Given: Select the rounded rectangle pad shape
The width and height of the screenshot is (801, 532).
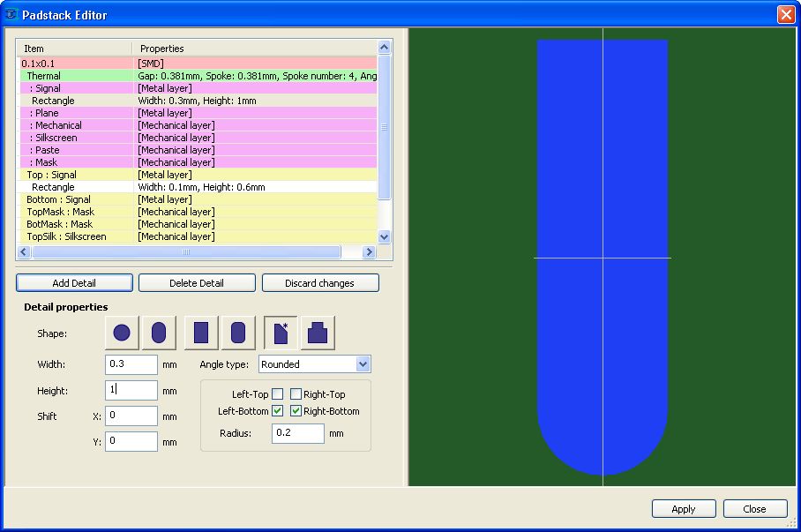Looking at the screenshot, I should point(238,333).
